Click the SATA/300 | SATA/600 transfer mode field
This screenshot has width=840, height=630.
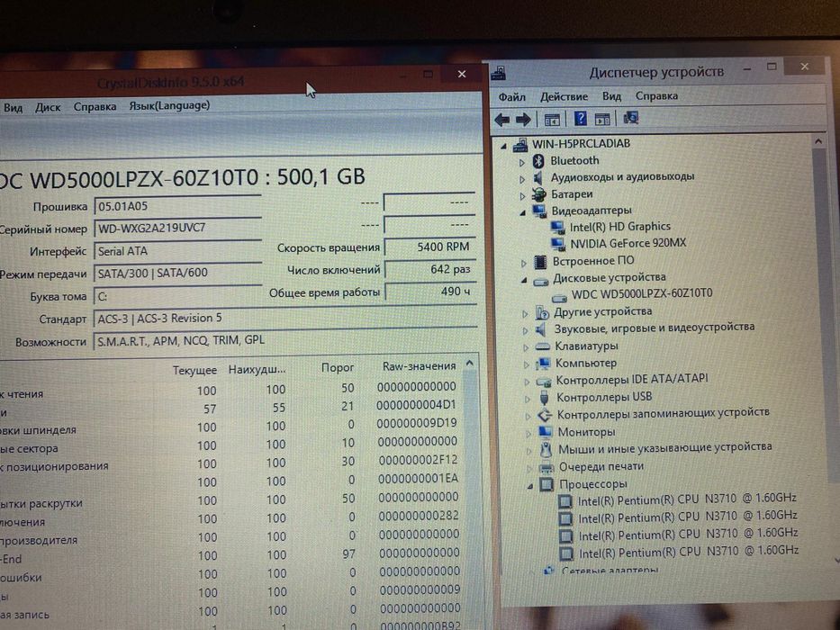point(177,273)
